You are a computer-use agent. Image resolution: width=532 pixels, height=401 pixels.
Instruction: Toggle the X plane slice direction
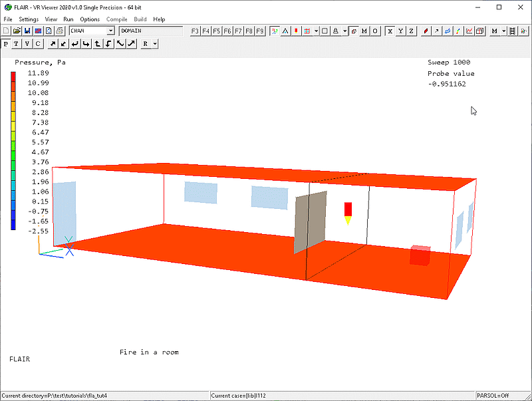pos(390,31)
